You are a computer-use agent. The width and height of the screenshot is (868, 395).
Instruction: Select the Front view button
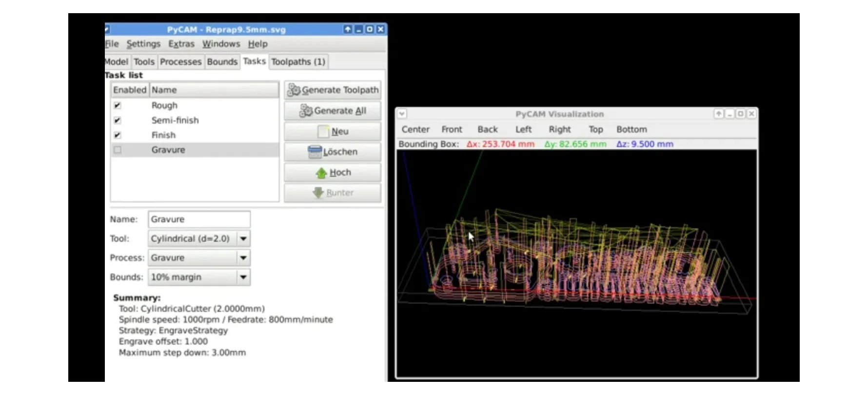tap(452, 130)
